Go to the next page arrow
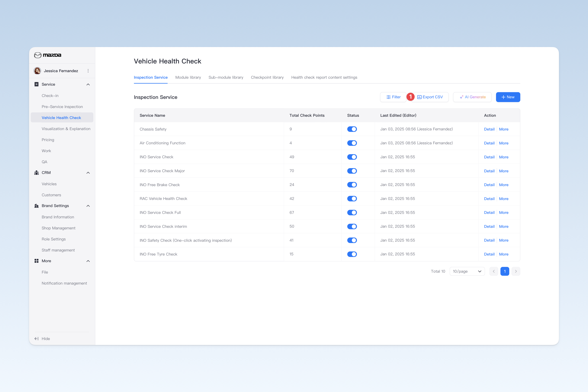Screen dimensions: 588x392 coord(516,271)
